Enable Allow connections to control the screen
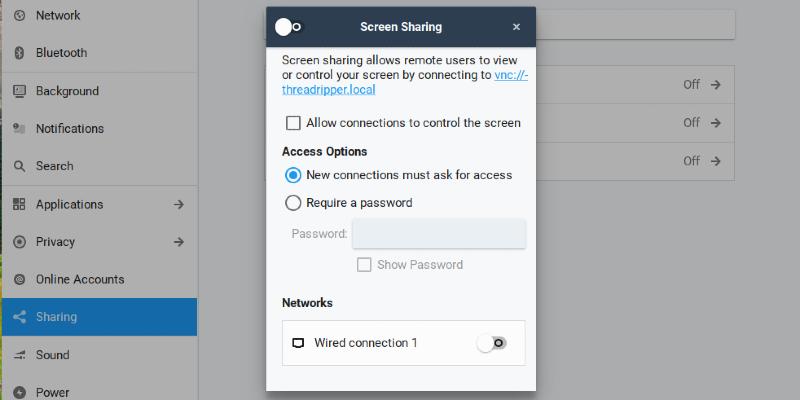Image resolution: width=800 pixels, height=400 pixels. (293, 123)
